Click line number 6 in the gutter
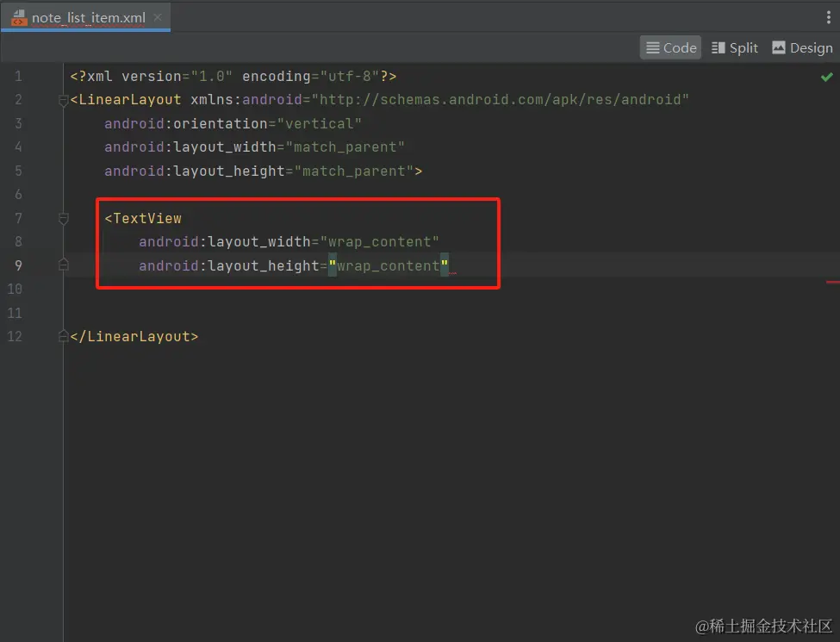Viewport: 840px width, 642px height. pos(18,194)
